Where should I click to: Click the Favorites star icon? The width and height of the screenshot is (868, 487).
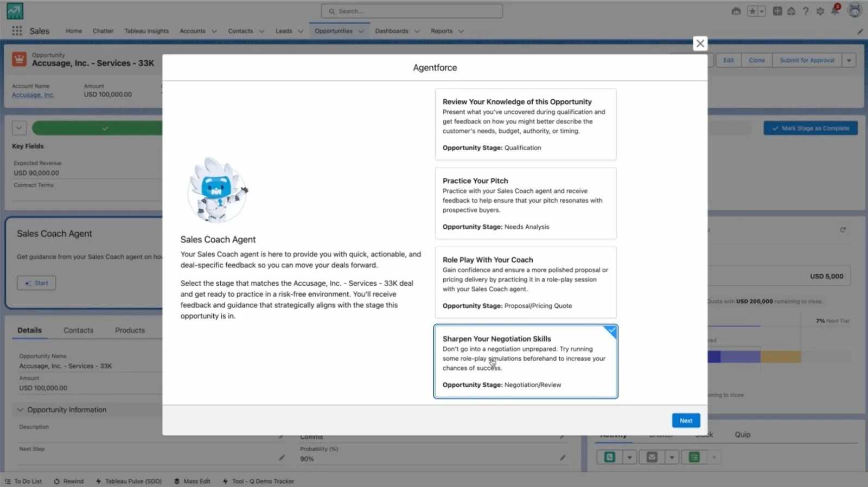pos(752,11)
